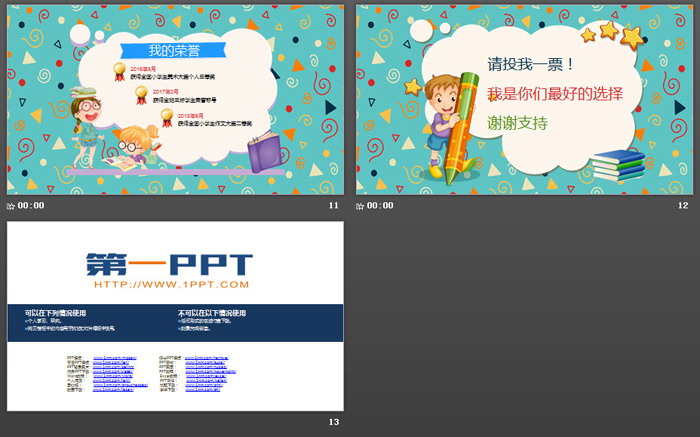
Task: Click the 00:00 timing under slide 11
Action: pyautogui.click(x=31, y=206)
